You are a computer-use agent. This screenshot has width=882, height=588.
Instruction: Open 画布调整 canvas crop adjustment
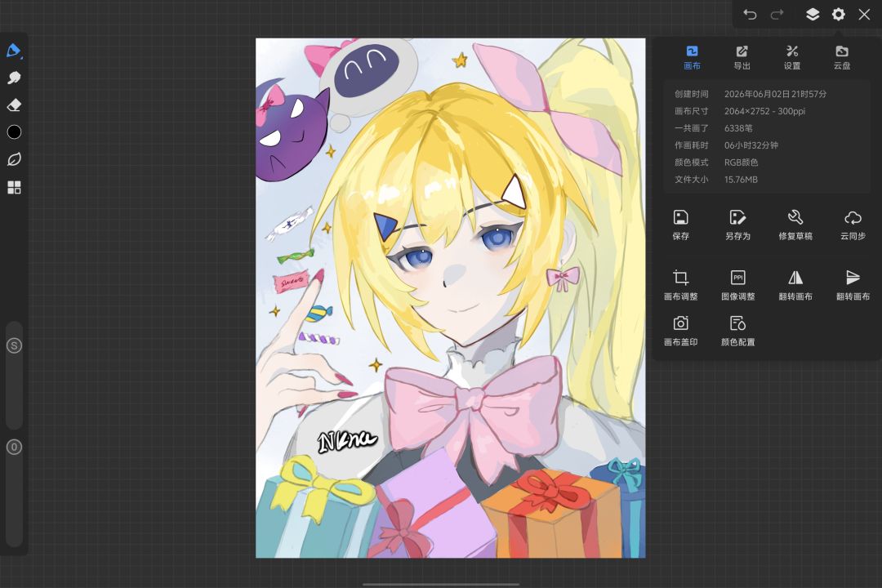pyautogui.click(x=680, y=285)
